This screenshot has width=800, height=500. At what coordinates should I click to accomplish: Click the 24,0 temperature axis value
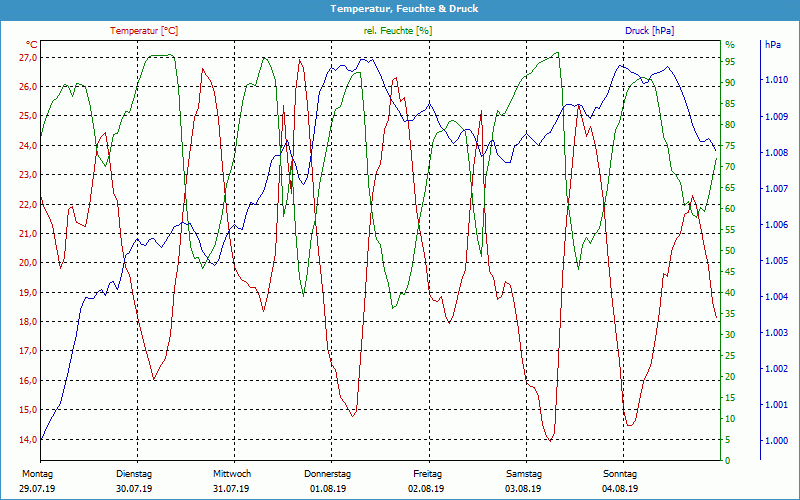click(x=29, y=146)
